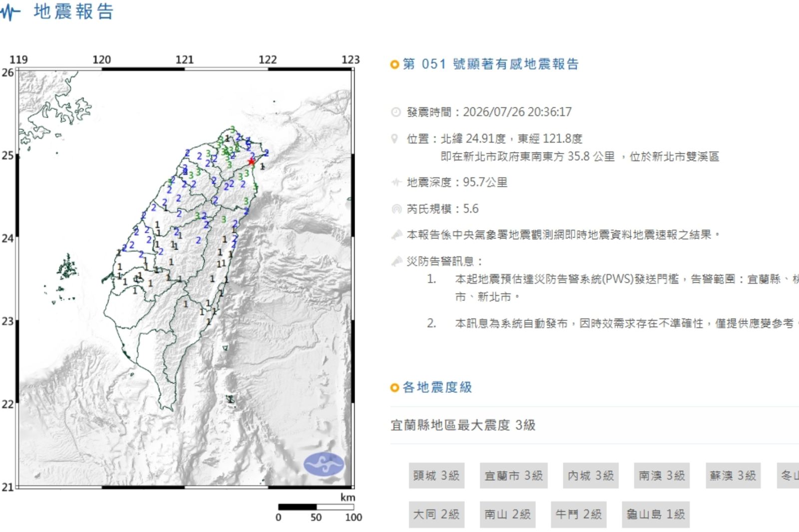Click the 發震時間 2026/07/26 20:36:17 text

[x=489, y=112]
